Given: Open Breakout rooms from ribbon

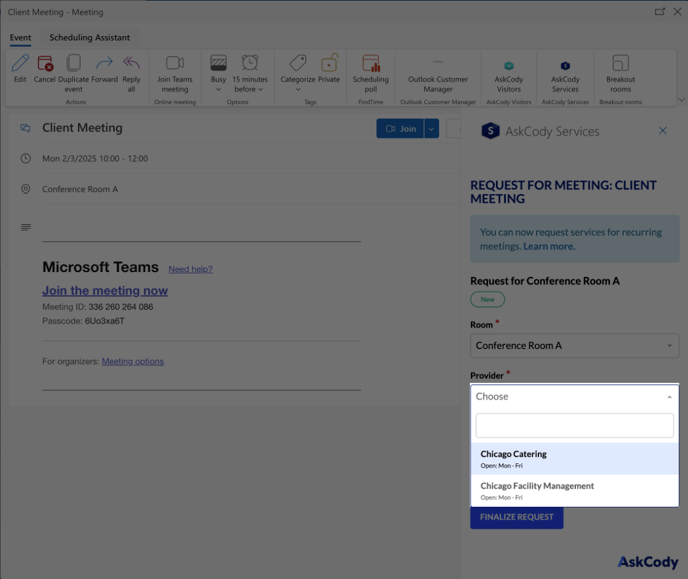Looking at the screenshot, I should coord(620,74).
